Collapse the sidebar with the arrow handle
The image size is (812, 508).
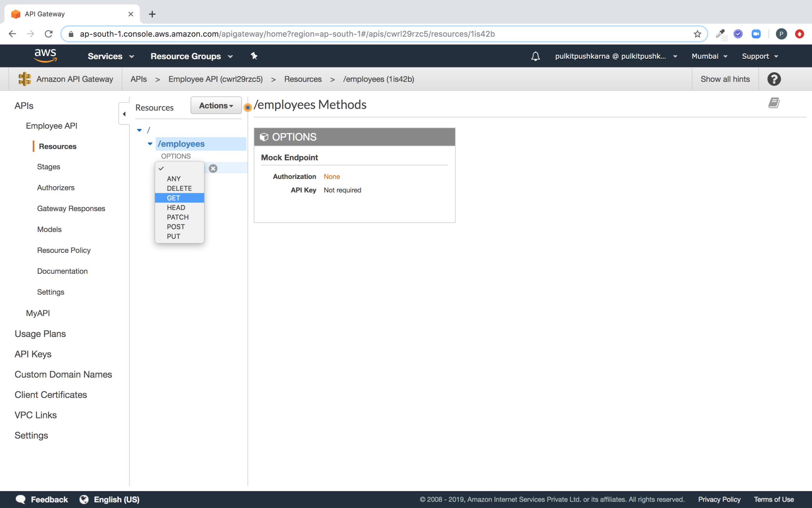click(124, 114)
